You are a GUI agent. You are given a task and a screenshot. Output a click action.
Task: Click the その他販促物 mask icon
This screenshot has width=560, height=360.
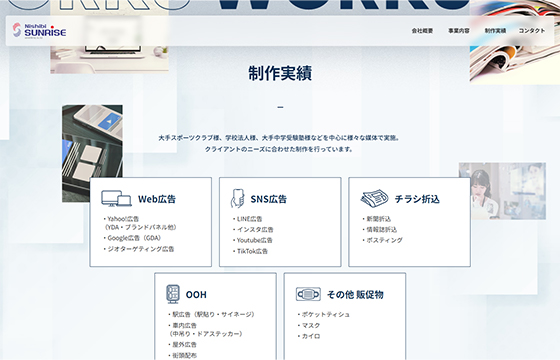[x=308, y=294]
